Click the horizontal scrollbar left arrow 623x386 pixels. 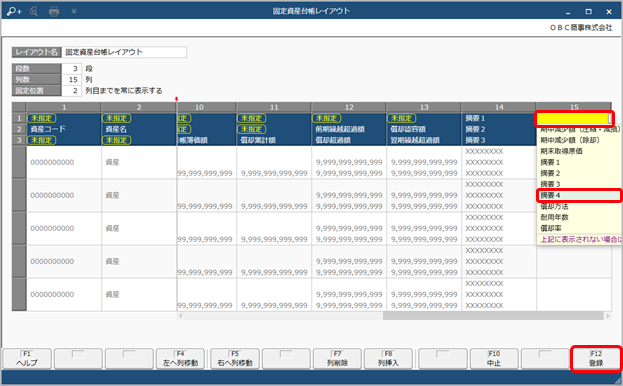tap(181, 316)
